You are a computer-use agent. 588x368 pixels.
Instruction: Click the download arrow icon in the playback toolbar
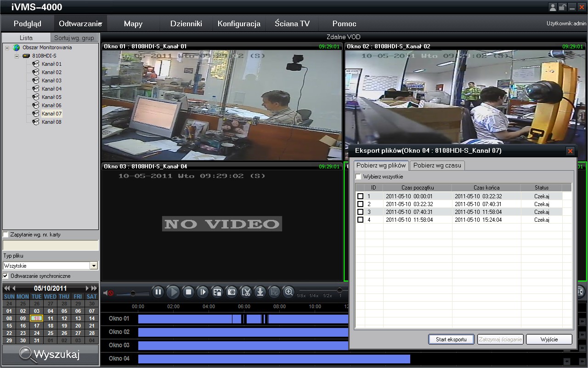point(260,292)
